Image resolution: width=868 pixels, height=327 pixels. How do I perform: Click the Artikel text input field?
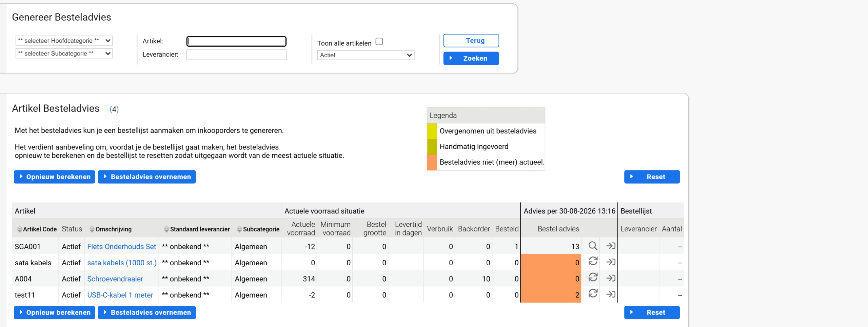coord(236,41)
